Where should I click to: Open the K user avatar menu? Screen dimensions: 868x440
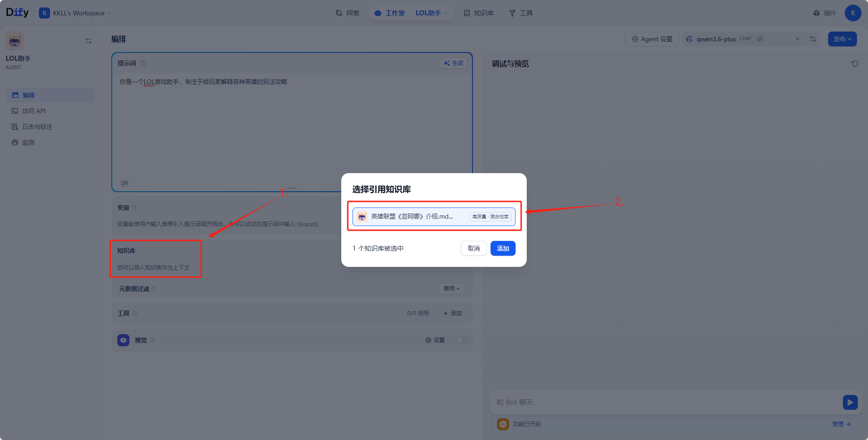point(853,13)
